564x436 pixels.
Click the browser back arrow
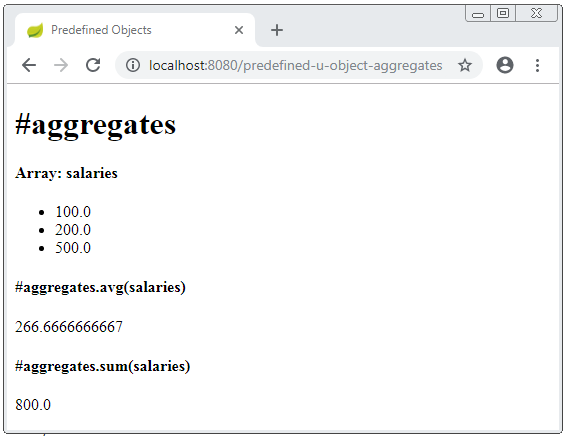tap(29, 65)
